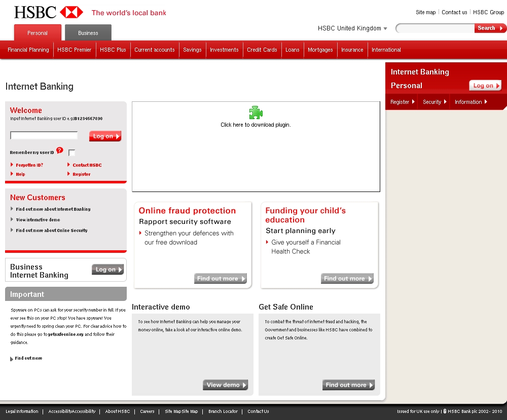Image resolution: width=507 pixels, height=420 pixels.
Task: Click Log on in the Welcome panel
Action: pos(105,136)
